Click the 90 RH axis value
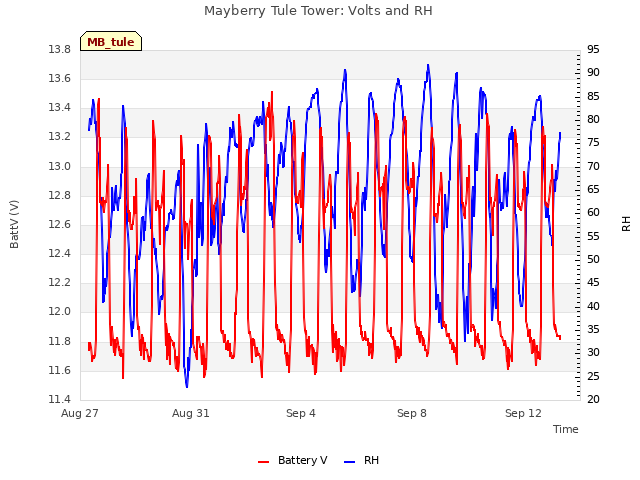640x480 pixels. 593,73
